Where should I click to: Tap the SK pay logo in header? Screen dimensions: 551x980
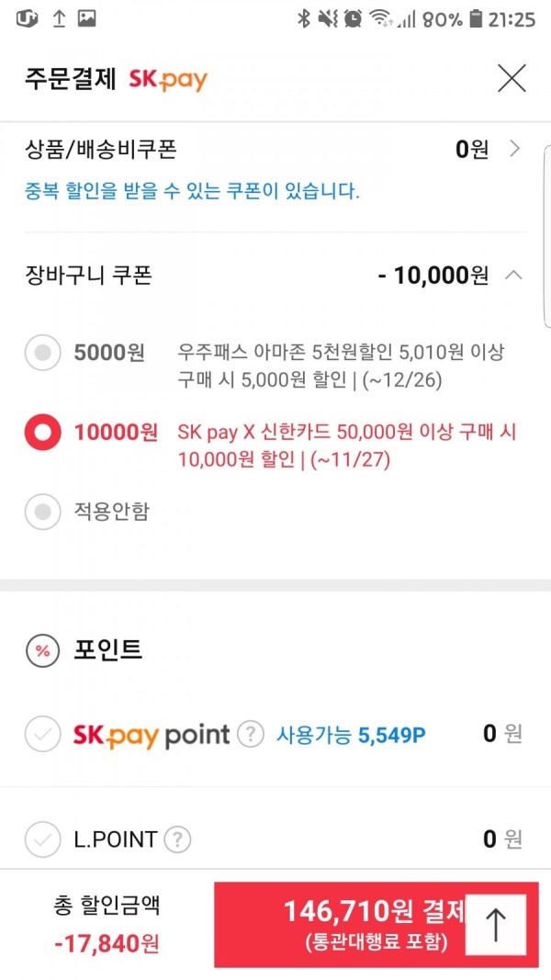(168, 80)
